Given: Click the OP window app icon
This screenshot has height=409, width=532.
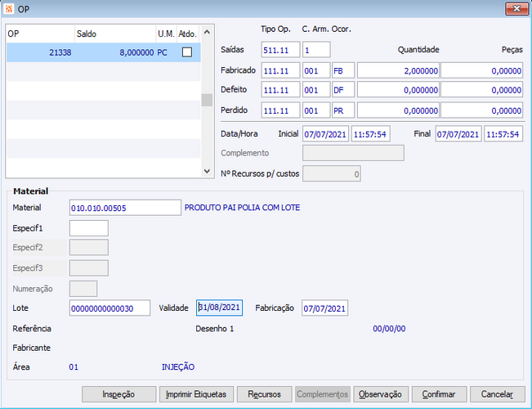Looking at the screenshot, I should tap(9, 9).
